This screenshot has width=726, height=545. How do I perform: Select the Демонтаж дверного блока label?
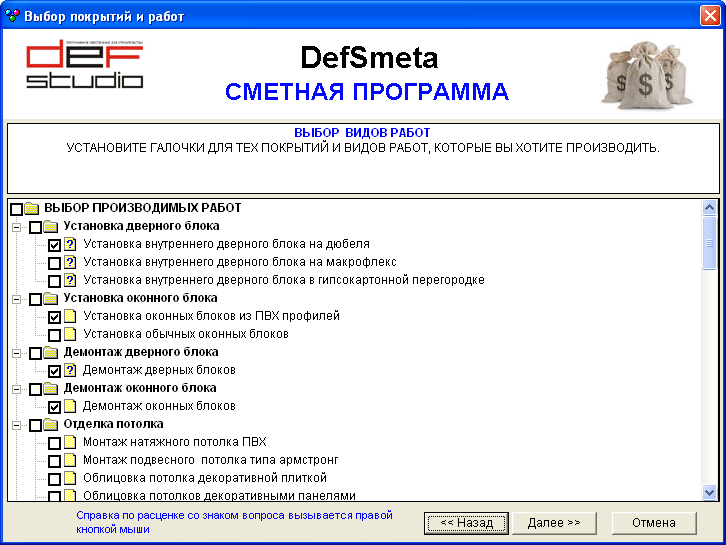point(141,352)
